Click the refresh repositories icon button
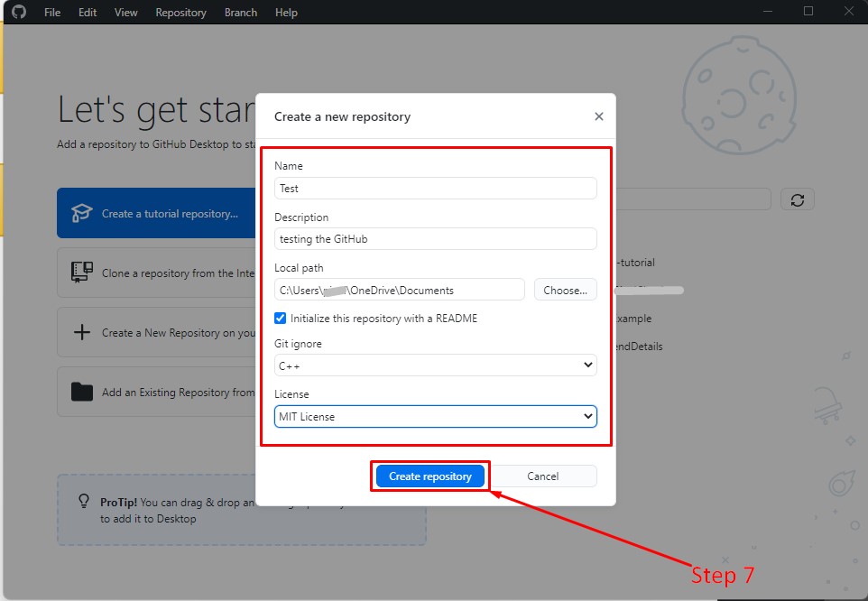This screenshot has width=868, height=601. tap(797, 199)
